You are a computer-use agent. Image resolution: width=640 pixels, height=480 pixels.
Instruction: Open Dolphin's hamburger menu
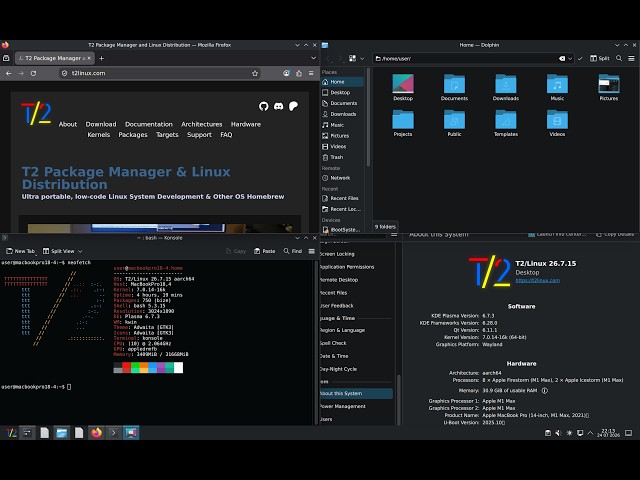pos(631,58)
